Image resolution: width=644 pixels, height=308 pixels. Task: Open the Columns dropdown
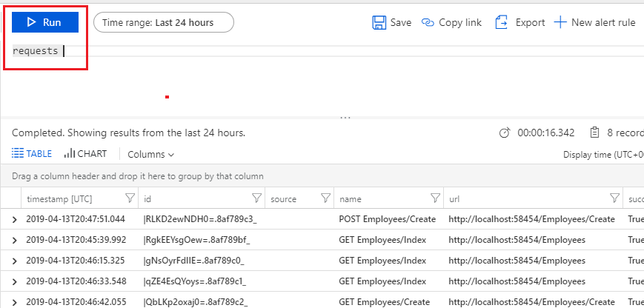(150, 155)
